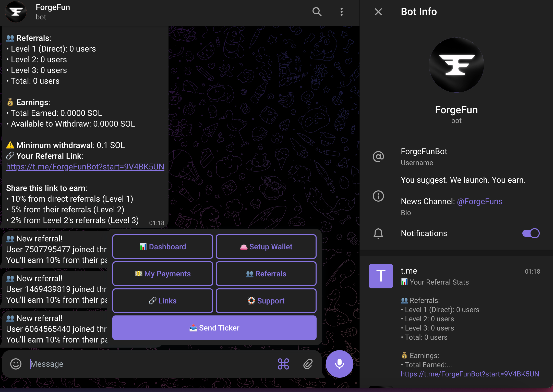Click '10% from direct referrals (Level 1)' line
553x392 pixels.
tap(70, 199)
